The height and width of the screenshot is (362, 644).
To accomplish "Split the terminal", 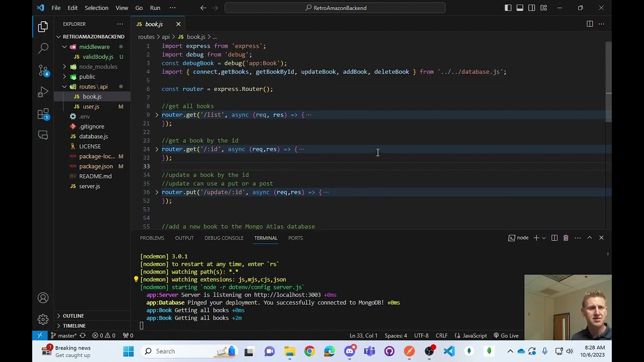I will click(554, 238).
